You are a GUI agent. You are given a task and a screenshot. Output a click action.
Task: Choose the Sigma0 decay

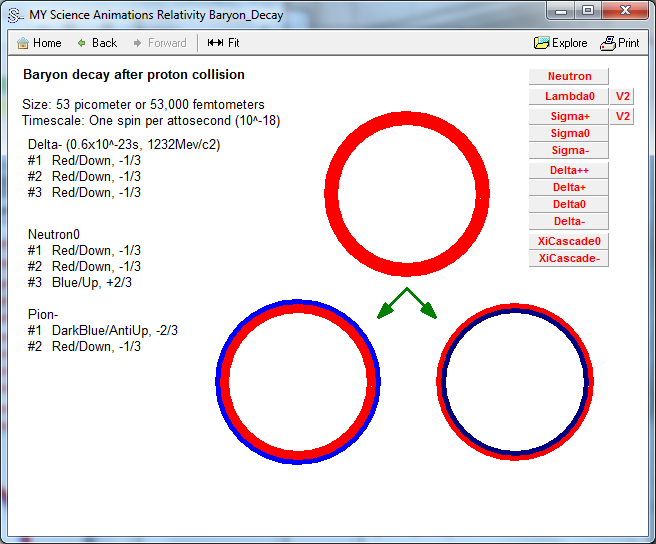(x=568, y=133)
